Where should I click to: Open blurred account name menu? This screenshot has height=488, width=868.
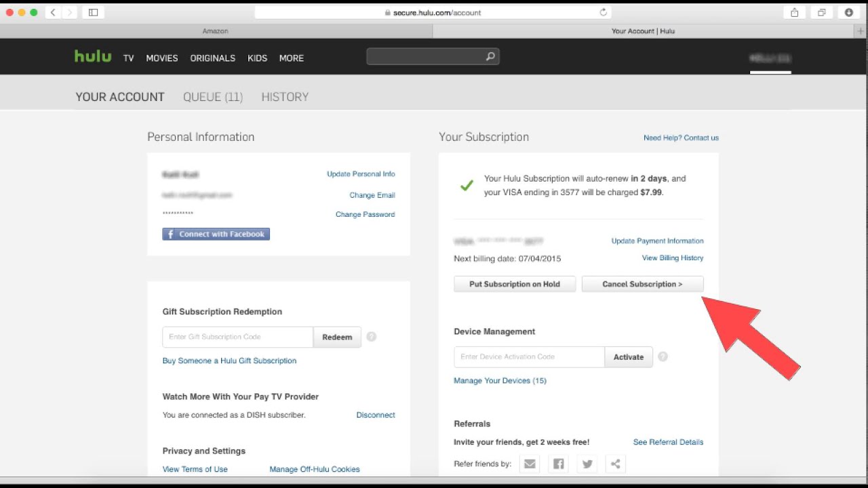[770, 58]
